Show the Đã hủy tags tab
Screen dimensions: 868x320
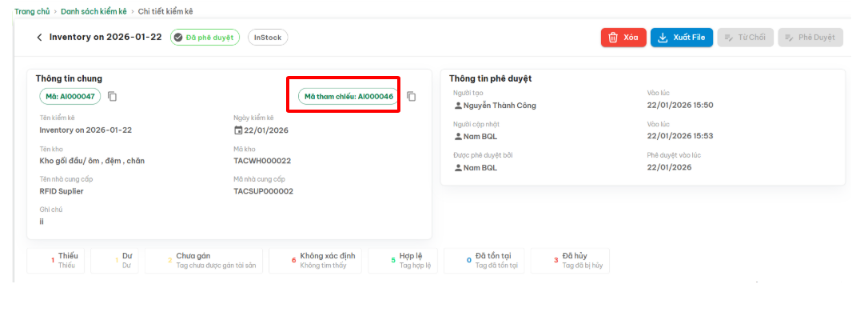(570, 260)
